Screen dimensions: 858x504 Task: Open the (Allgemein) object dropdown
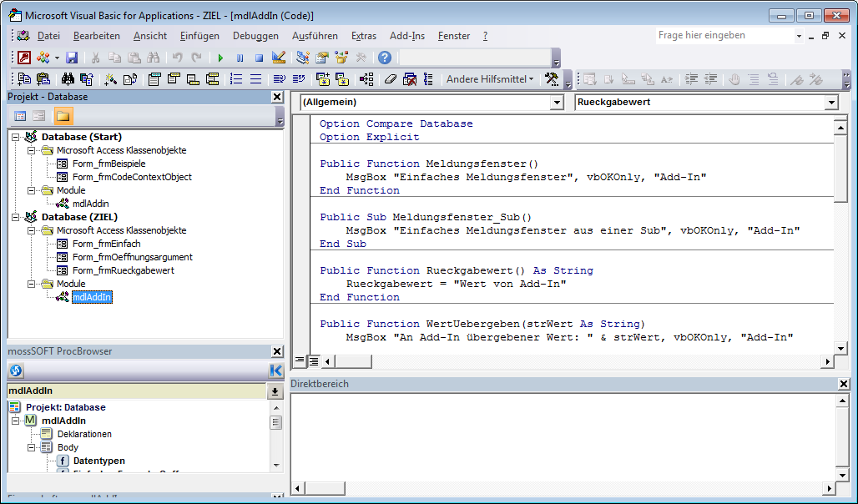pyautogui.click(x=557, y=103)
